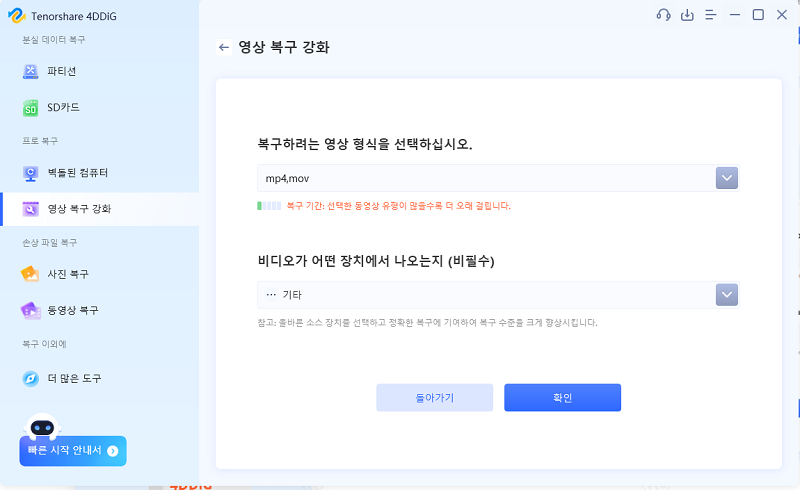Click the arrow on quick start guide
The image size is (800, 490).
click(x=113, y=451)
